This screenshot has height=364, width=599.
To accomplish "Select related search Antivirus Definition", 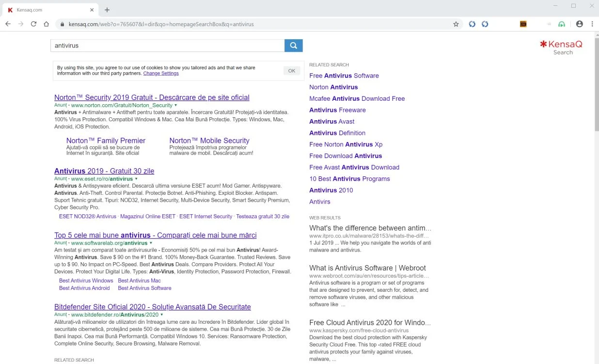I will coord(337,133).
